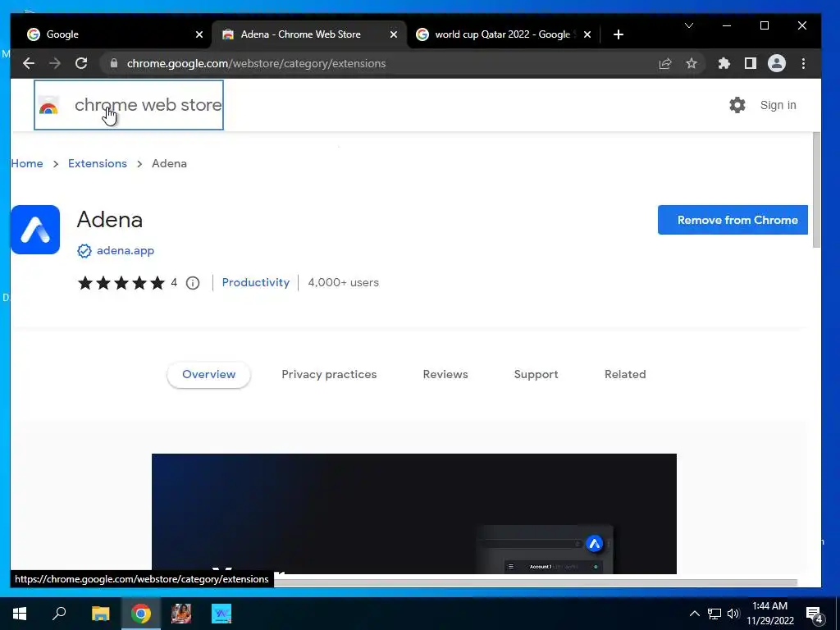
Task: Click 4,000+ users text
Action: coord(344,282)
